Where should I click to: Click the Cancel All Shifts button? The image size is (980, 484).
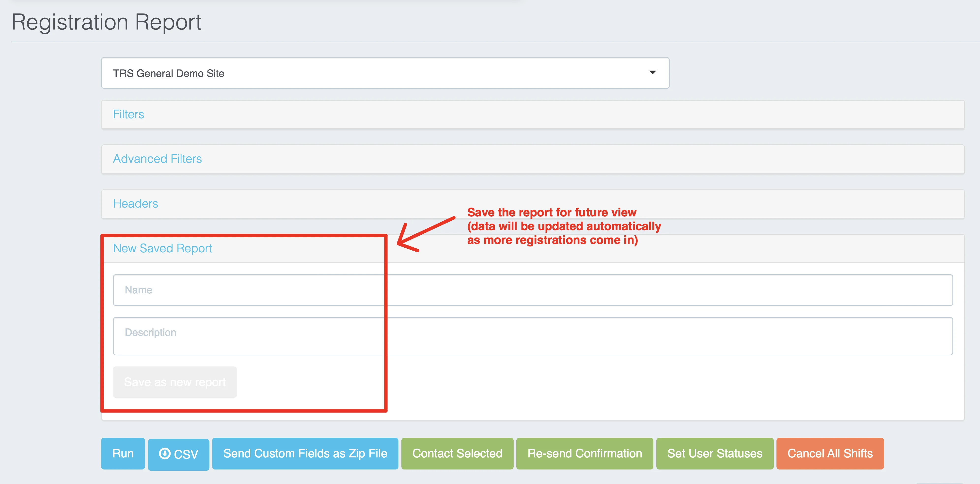click(x=830, y=454)
